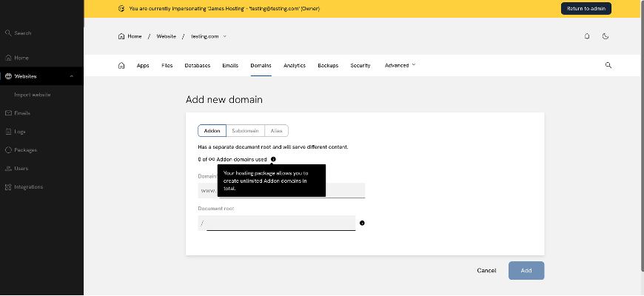Click the sidebar Search magnifier icon
This screenshot has height=296, width=644.
8,33
